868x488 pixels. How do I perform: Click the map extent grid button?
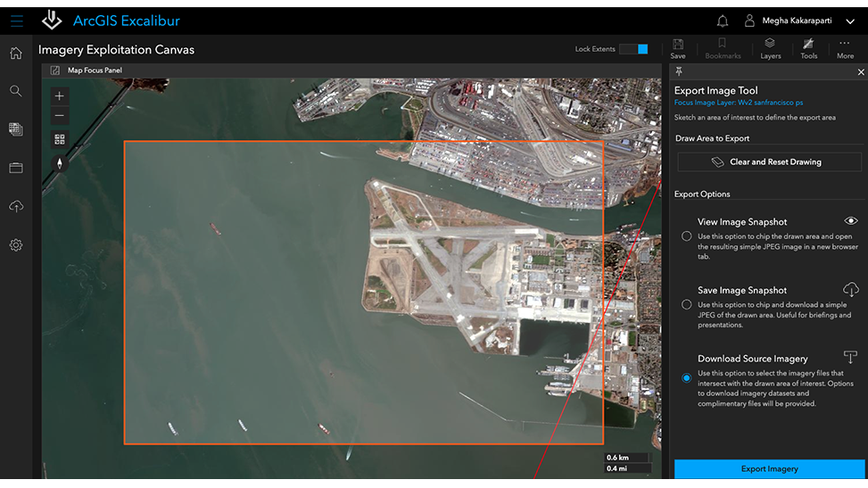59,139
